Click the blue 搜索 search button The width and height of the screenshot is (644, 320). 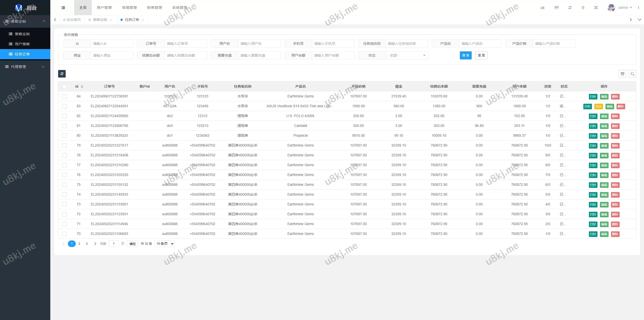pos(465,55)
